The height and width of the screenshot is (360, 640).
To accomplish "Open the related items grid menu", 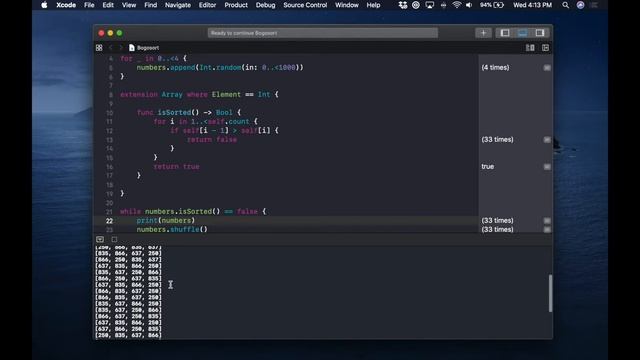I will click(99, 48).
